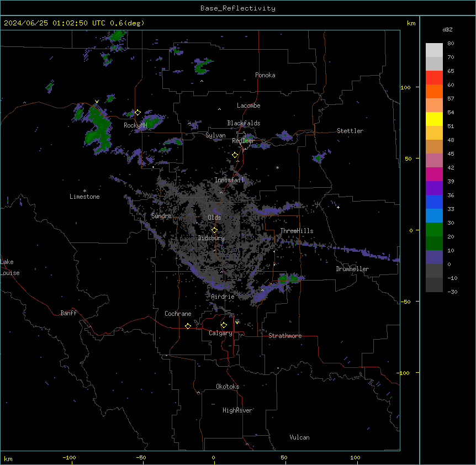Select the yellow V marker northwest of RockyMH

coord(97,102)
